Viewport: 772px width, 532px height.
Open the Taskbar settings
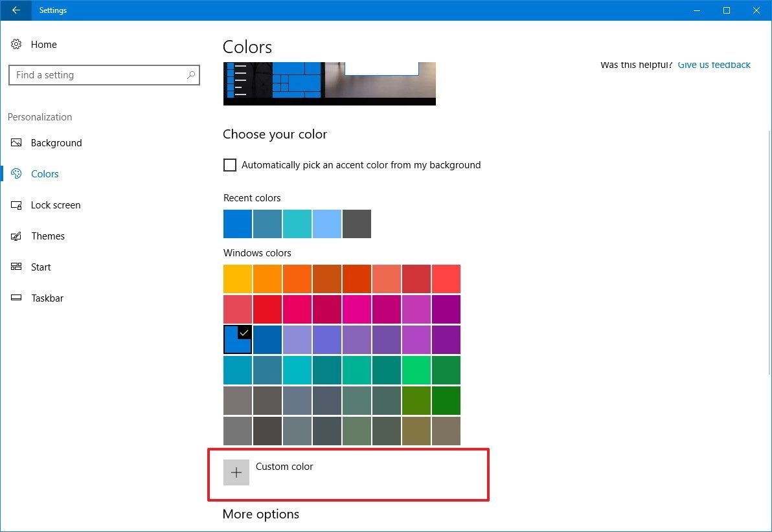click(x=46, y=298)
